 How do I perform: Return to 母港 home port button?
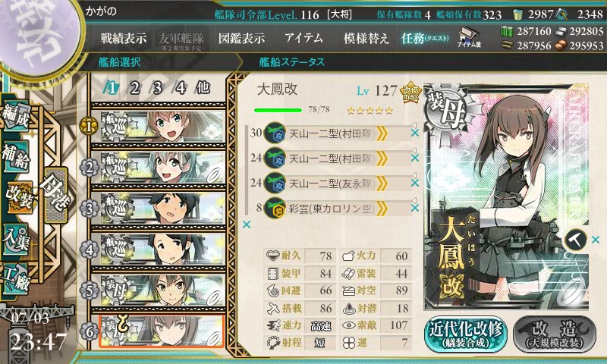[56, 195]
